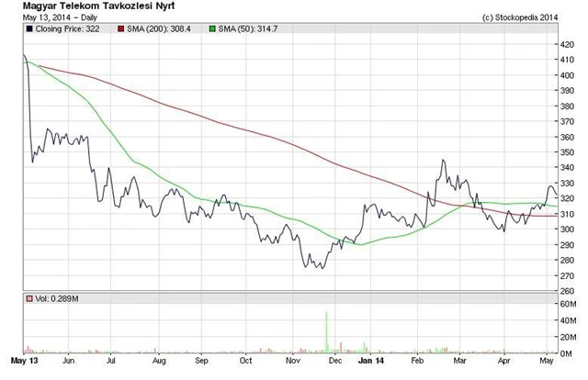Click the 270 price axis label
588x380 pixels.
pos(567,275)
